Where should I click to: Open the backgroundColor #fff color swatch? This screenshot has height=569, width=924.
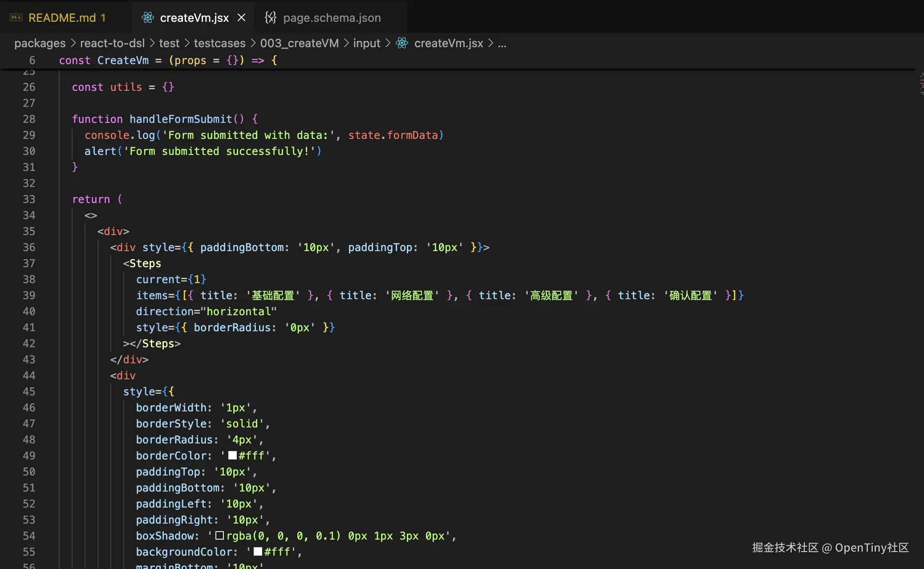tap(258, 552)
